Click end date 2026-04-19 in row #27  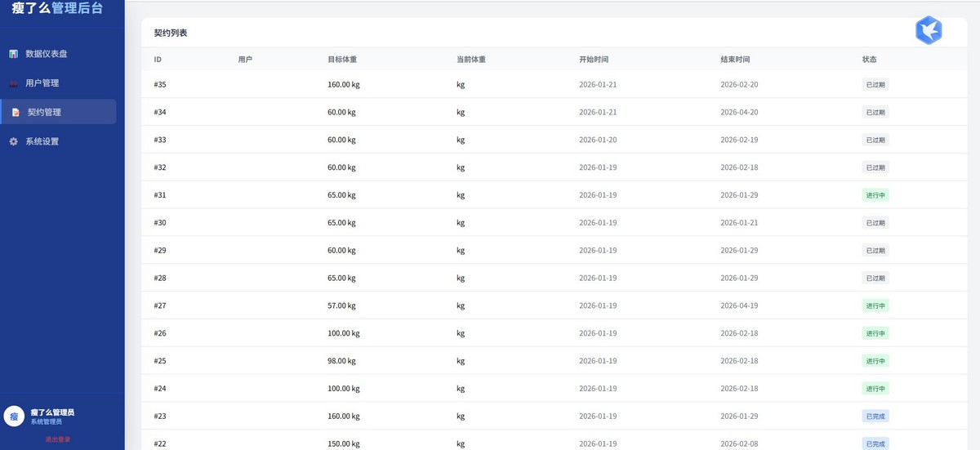tap(739, 305)
